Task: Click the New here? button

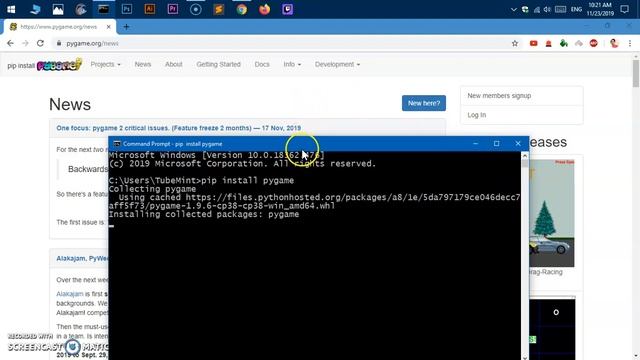Action: tap(424, 103)
